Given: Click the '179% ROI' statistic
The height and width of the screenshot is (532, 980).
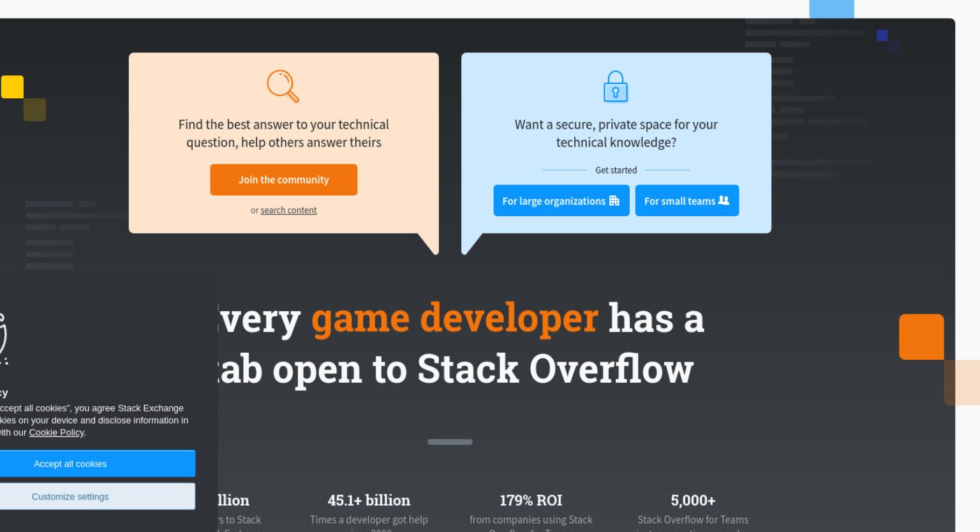Looking at the screenshot, I should [531, 500].
